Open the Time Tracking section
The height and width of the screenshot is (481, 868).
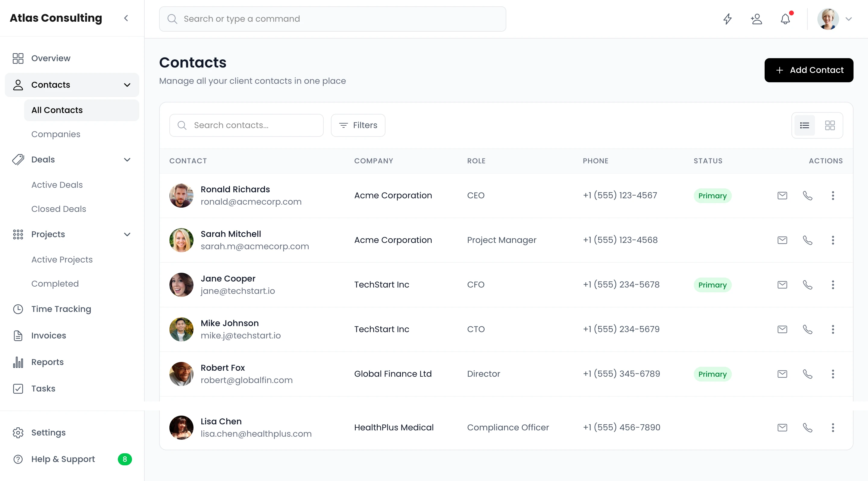pos(61,309)
